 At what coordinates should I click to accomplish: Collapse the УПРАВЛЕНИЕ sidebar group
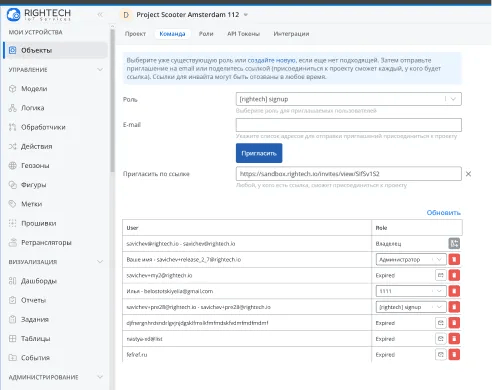(100, 70)
